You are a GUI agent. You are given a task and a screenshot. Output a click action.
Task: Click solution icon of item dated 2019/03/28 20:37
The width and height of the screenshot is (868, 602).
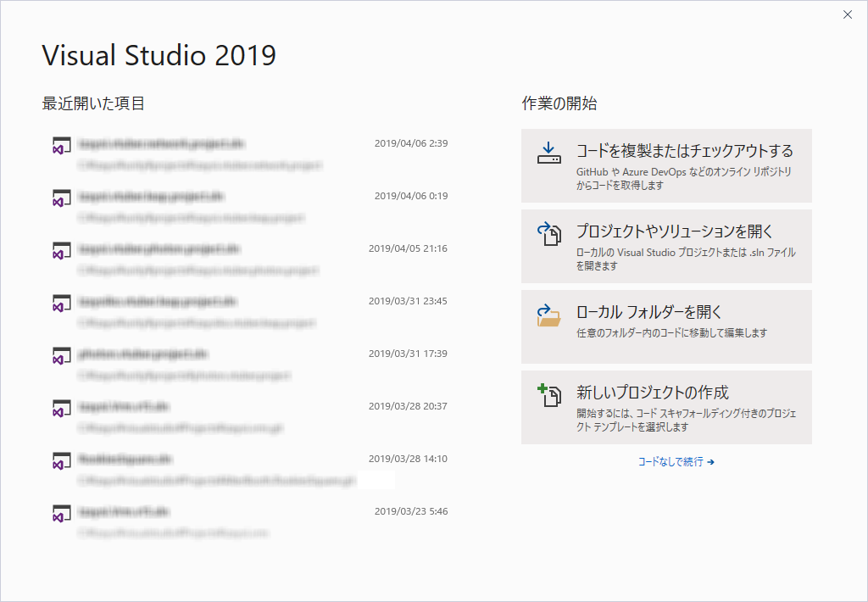point(61,409)
